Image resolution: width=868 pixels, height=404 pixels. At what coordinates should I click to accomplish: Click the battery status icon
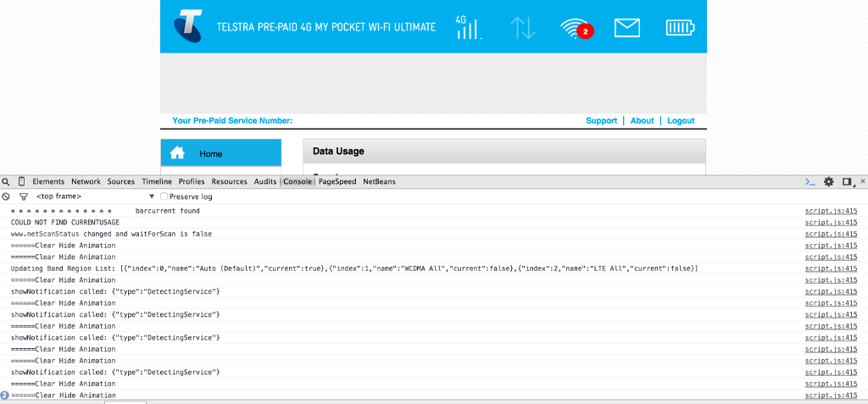pyautogui.click(x=680, y=28)
